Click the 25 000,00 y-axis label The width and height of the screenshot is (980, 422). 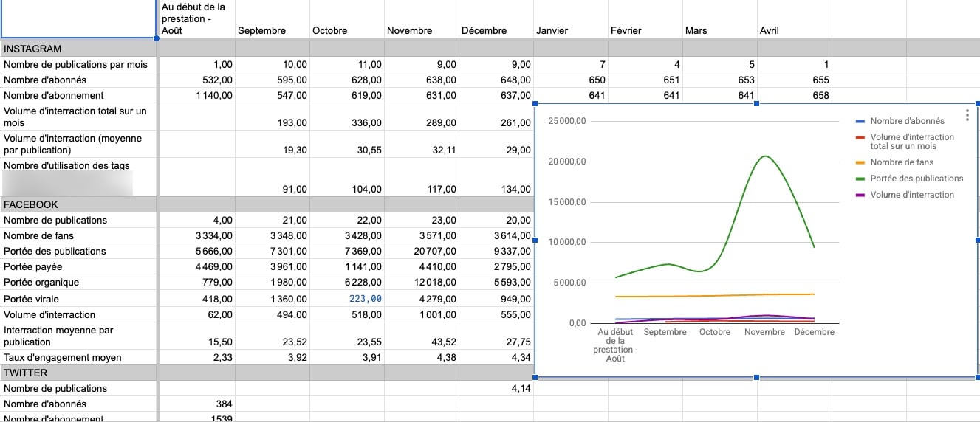(x=567, y=121)
